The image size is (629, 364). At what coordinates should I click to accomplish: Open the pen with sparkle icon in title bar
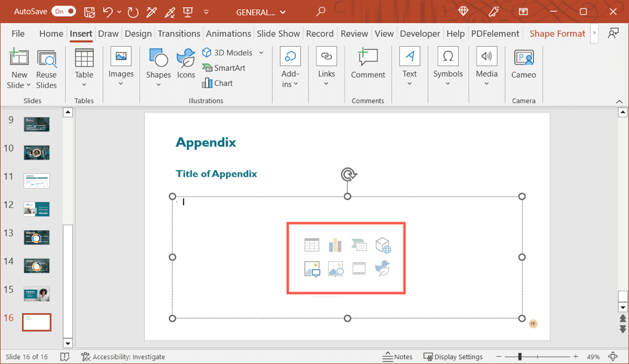[x=493, y=12]
